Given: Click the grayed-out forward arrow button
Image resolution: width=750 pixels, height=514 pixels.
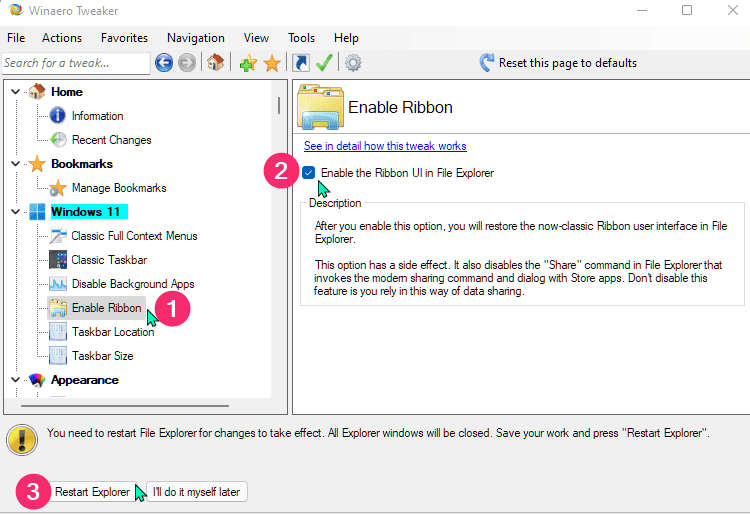Looking at the screenshot, I should click(x=187, y=63).
